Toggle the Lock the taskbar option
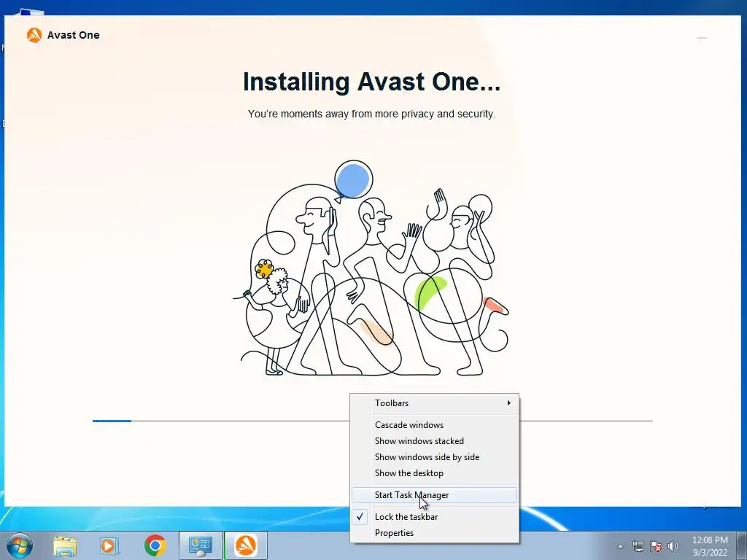Screen dimensions: 747x560 [435, 517]
